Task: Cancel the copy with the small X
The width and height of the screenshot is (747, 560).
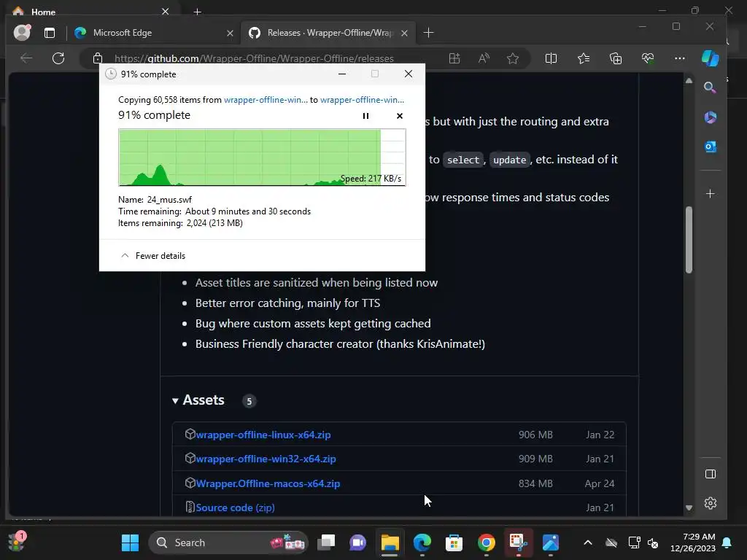Action: tap(399, 116)
